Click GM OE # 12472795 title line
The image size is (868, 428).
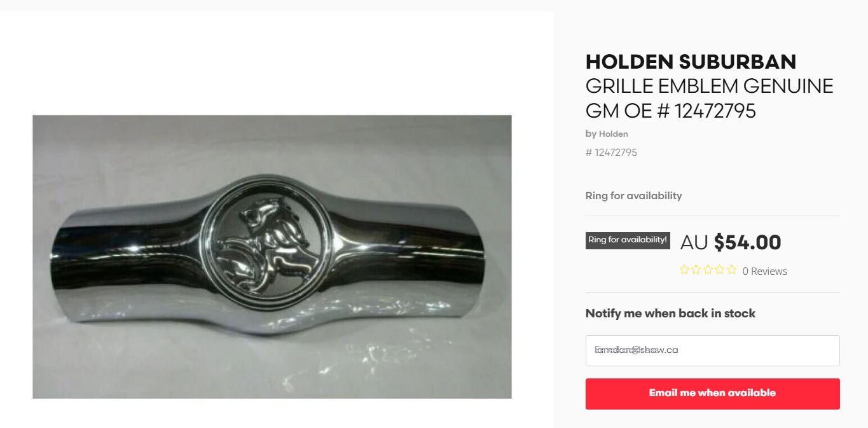click(671, 111)
